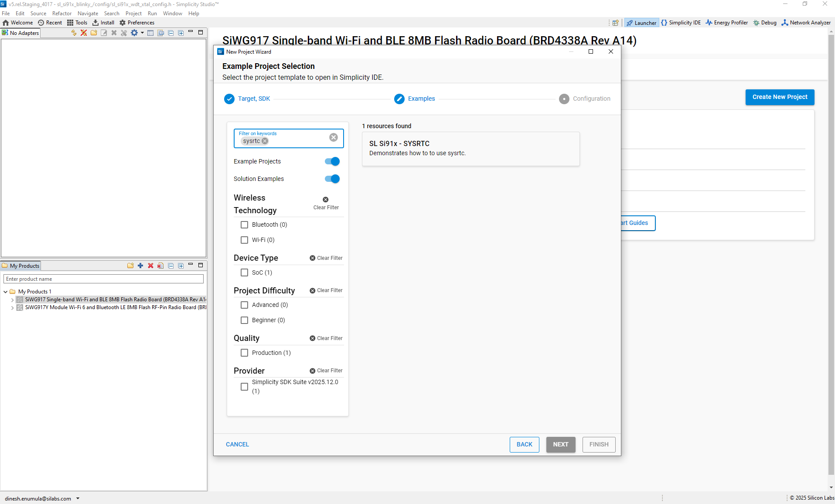835x504 pixels.
Task: Clear the entire keyword filter field
Action: coord(334,137)
